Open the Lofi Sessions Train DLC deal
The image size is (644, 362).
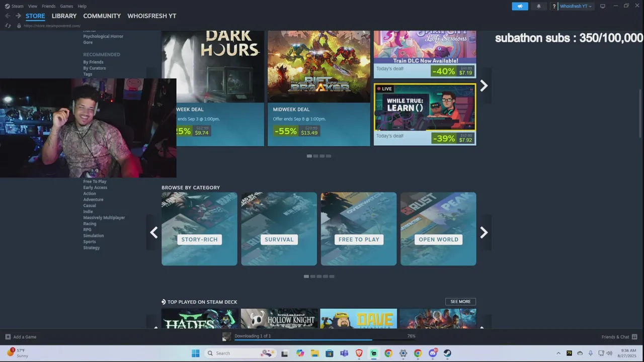click(x=425, y=54)
